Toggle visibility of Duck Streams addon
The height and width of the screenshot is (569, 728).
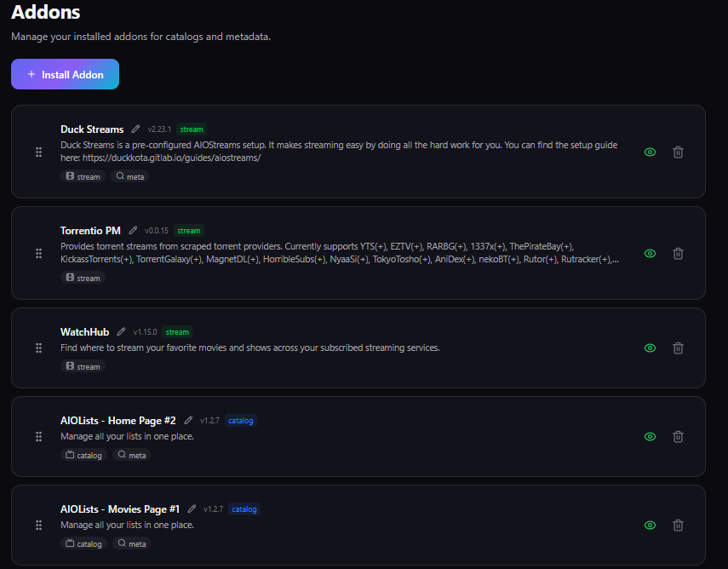coord(651,152)
